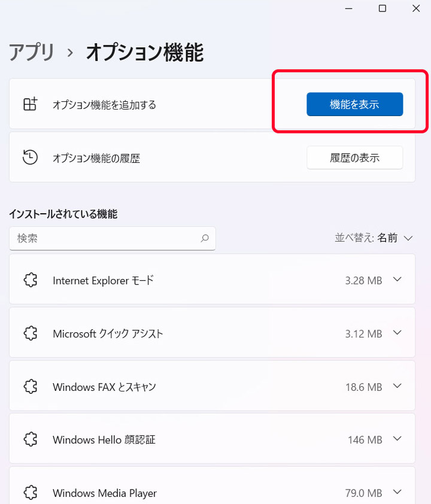The width and height of the screenshot is (431, 504).
Task: Click the Microsoft クイック アシスト puzzle icon
Action: [x=31, y=333]
